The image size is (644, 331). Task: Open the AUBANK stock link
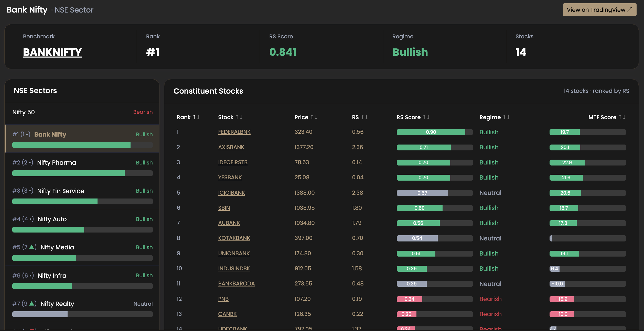click(229, 223)
